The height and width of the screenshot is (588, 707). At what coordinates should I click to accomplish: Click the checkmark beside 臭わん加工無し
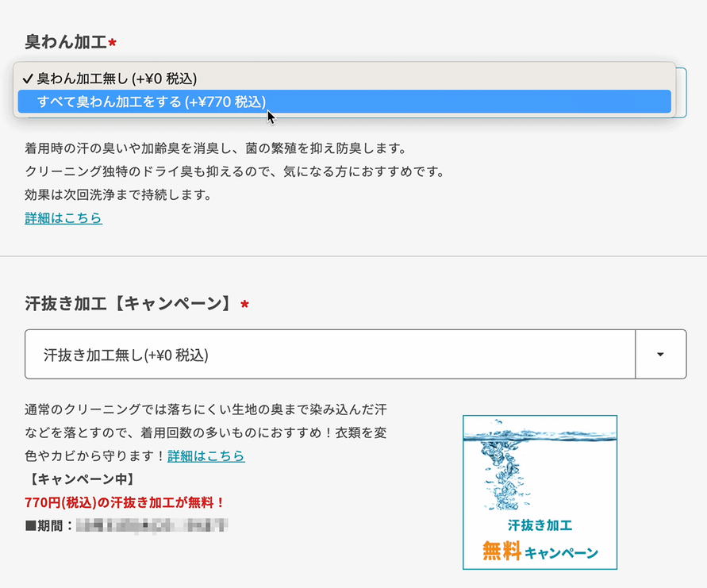pos(28,79)
